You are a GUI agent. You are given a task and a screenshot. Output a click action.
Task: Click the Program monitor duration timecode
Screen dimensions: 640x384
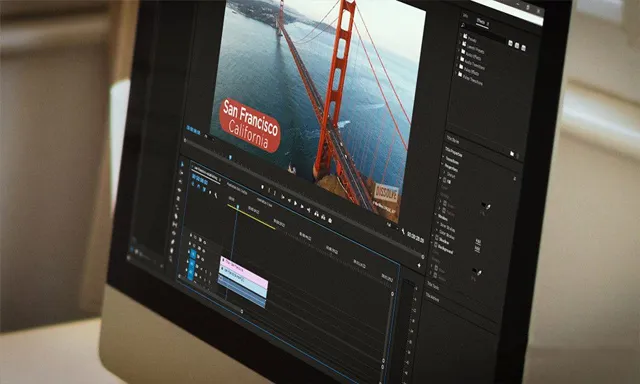point(416,238)
